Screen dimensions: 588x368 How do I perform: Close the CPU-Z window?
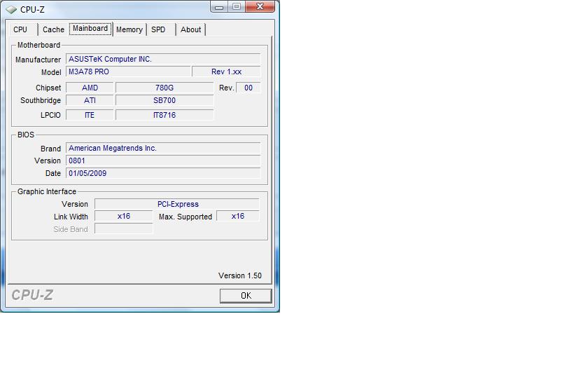tap(260, 7)
